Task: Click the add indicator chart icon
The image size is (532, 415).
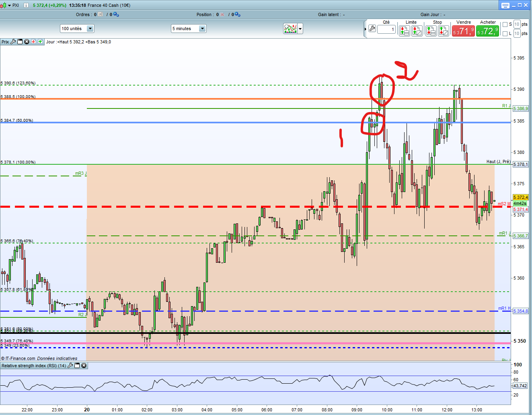Action: point(290,29)
